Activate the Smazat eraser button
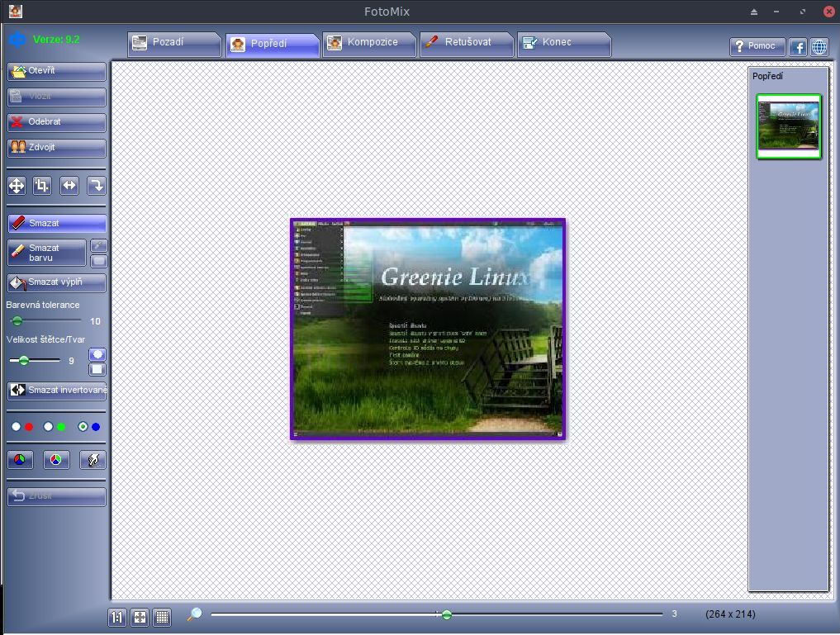Viewport: 840px width, 635px height. [57, 223]
